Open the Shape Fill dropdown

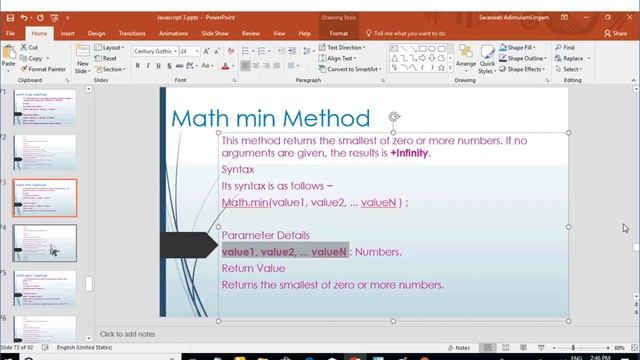pyautogui.click(x=517, y=47)
